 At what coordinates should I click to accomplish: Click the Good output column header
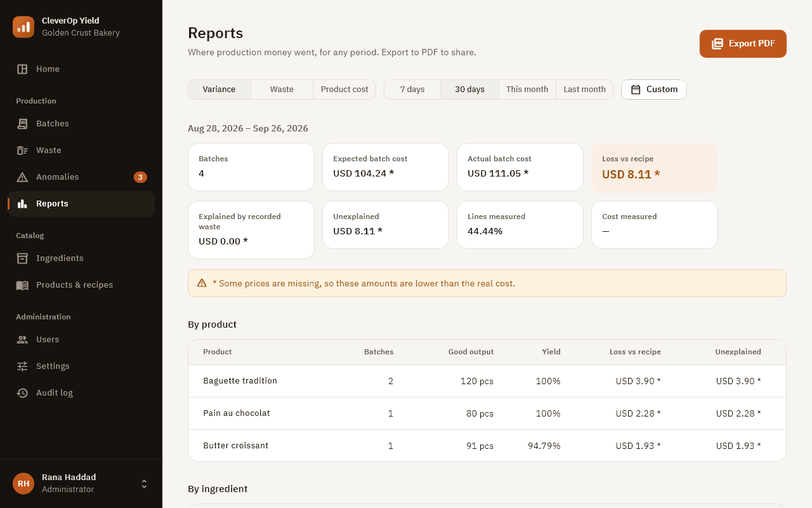coord(471,352)
